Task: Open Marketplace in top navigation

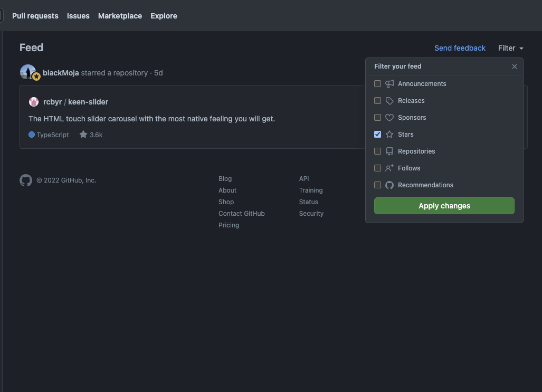Action: click(120, 16)
